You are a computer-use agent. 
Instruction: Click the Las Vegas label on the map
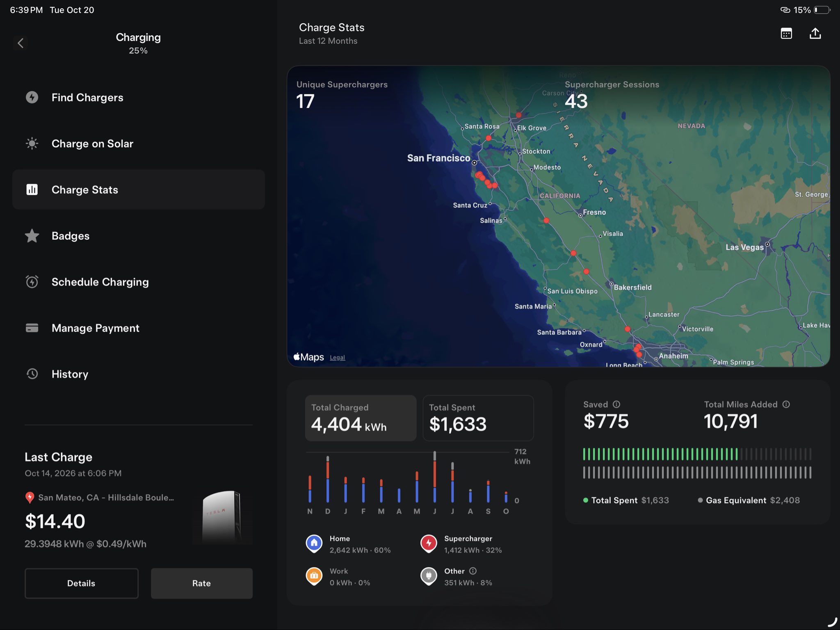pos(744,247)
